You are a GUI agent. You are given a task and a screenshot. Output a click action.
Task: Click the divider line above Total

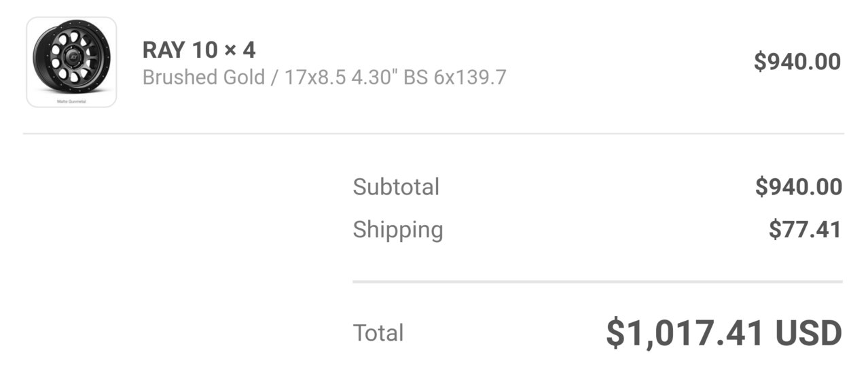tap(598, 281)
